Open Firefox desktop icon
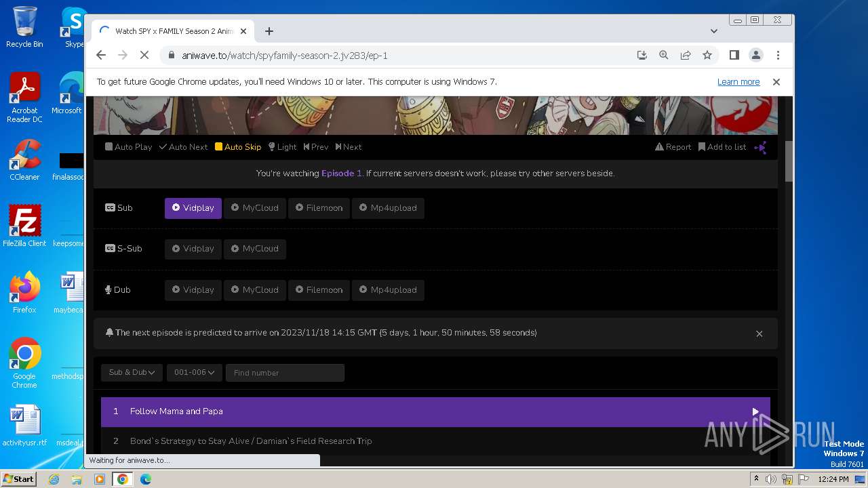868x488 pixels. [24, 292]
